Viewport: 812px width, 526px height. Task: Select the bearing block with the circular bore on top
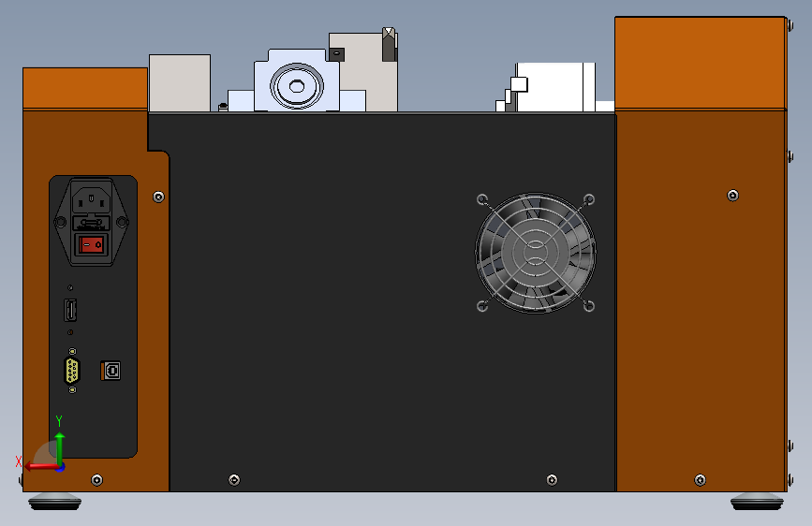[x=297, y=80]
